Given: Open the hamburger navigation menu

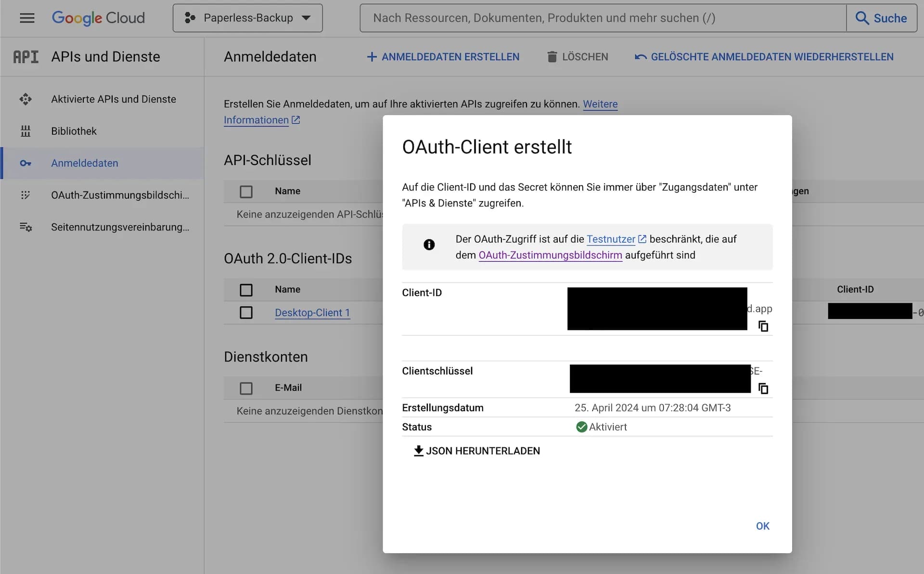Looking at the screenshot, I should pos(27,18).
